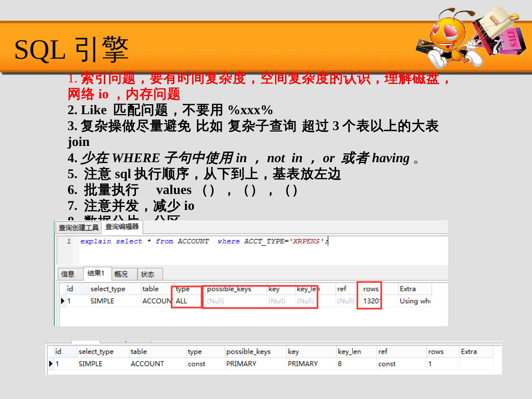Click the select_type column header in upper grid
The width and height of the screenshot is (532, 399).
108,289
